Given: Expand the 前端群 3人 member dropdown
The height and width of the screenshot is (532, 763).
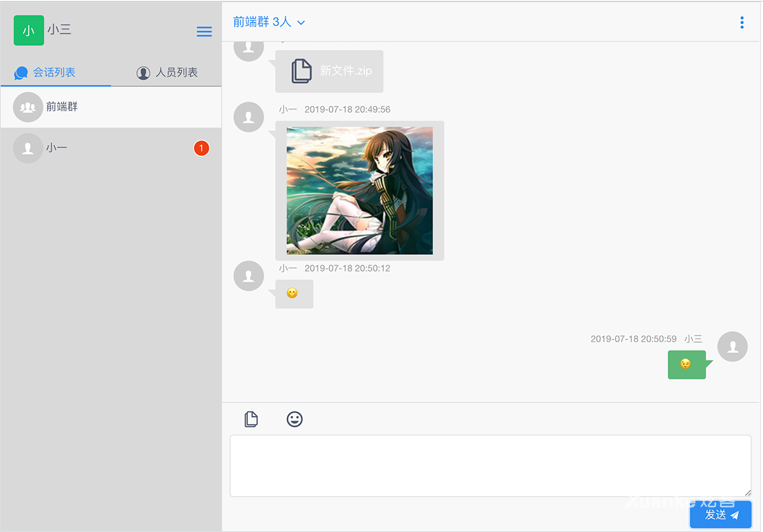Looking at the screenshot, I should coord(301,23).
